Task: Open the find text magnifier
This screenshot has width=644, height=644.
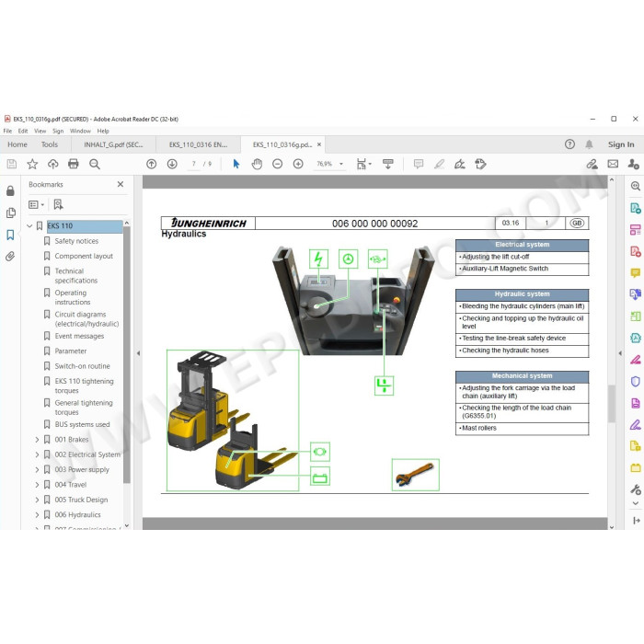Action: (95, 165)
